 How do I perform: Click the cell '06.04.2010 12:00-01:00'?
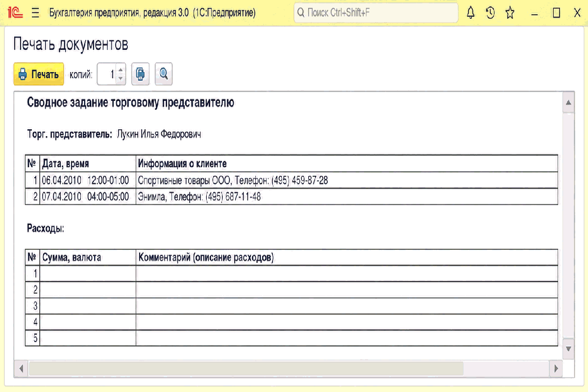[87, 180]
